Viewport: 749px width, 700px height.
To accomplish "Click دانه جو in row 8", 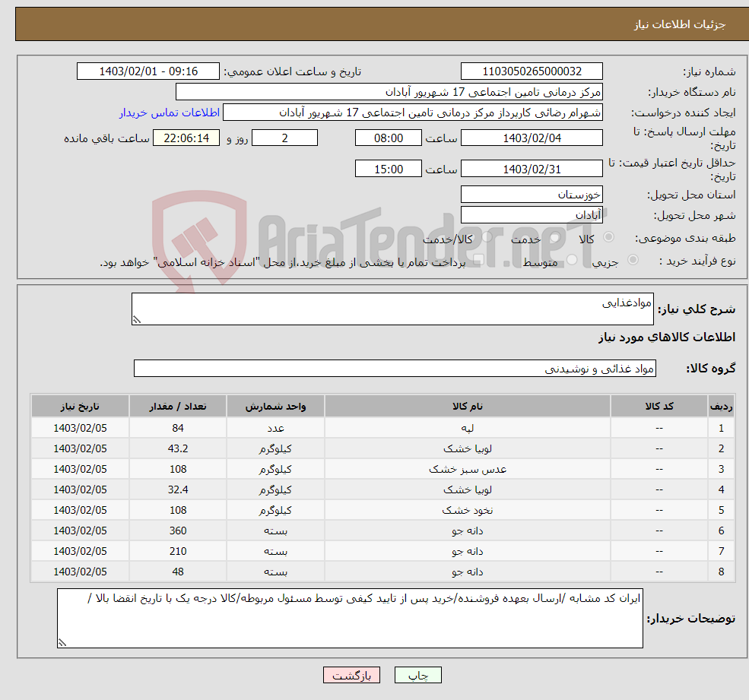I will click(x=467, y=572).
